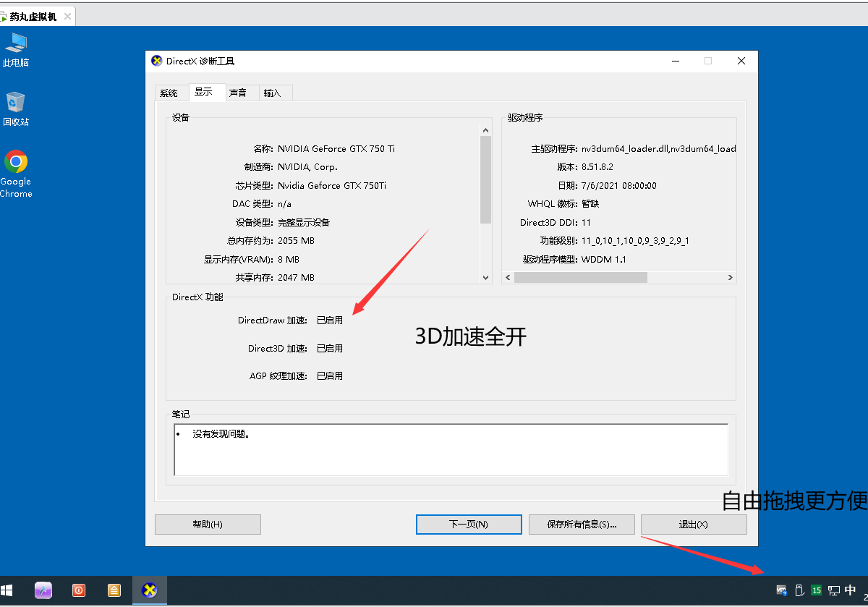Open the 回收站 recycle bin icon
Screen dimensions: 868x607
coord(16,109)
